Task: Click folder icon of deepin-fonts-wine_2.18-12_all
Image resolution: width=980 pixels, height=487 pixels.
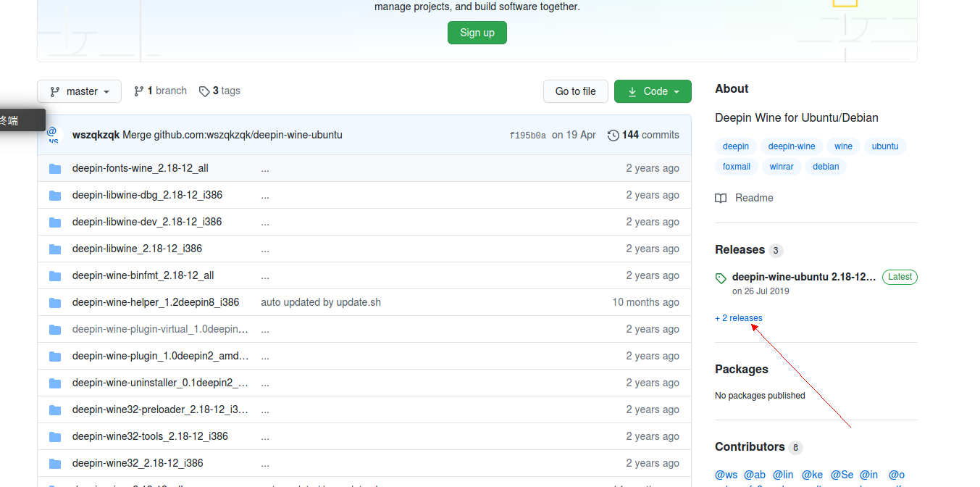Action: point(55,168)
